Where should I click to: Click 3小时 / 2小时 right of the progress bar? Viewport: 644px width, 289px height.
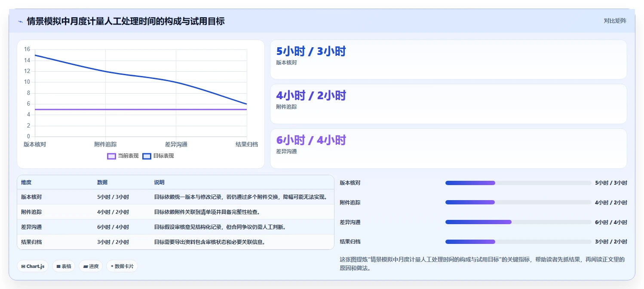pyautogui.click(x=611, y=242)
